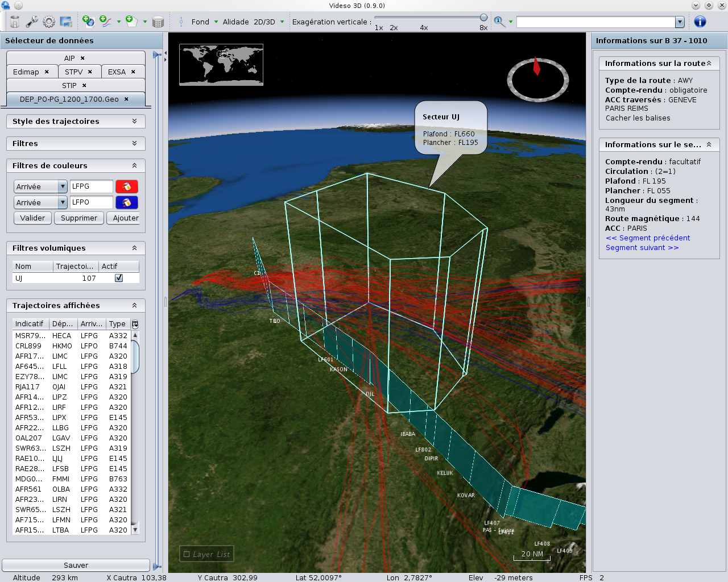Click blue arrow at bottom of left panel divider
Image resolution: width=728 pixels, height=582 pixels.
click(x=157, y=567)
